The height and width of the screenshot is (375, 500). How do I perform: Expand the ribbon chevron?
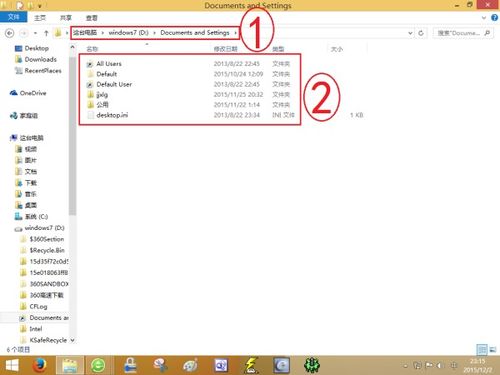(x=484, y=18)
